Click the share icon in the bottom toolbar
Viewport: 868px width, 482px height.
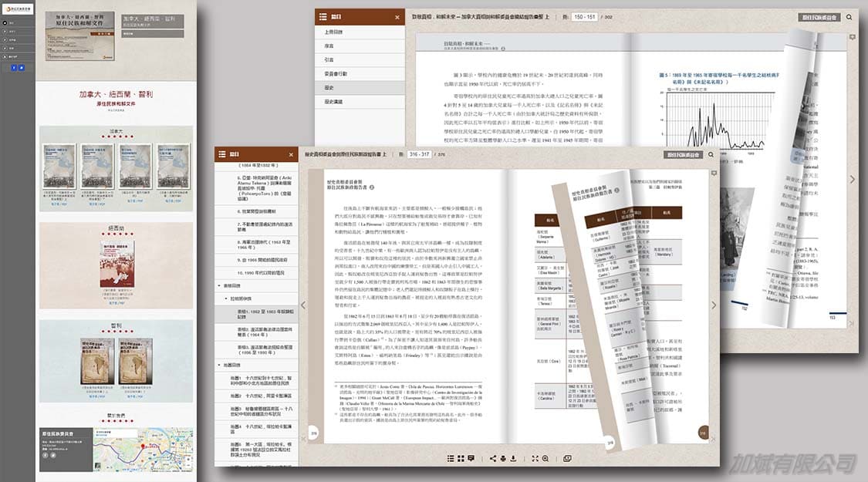coord(493,458)
